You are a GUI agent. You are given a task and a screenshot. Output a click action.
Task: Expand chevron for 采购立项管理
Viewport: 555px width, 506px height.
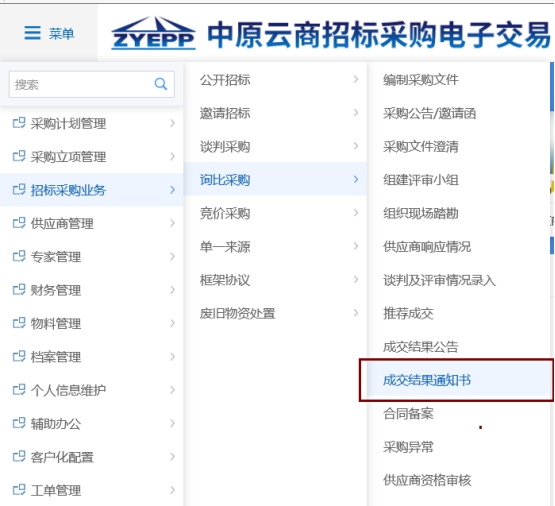(x=172, y=156)
